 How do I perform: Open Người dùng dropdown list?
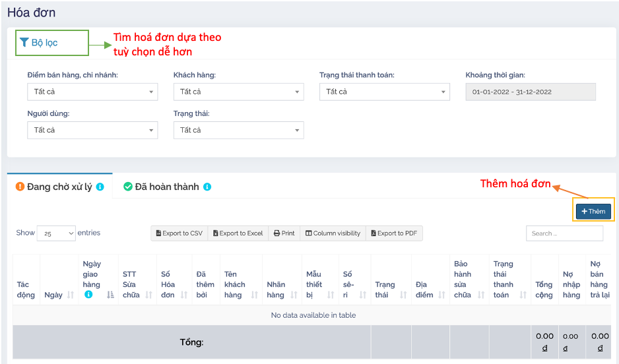coord(92,130)
